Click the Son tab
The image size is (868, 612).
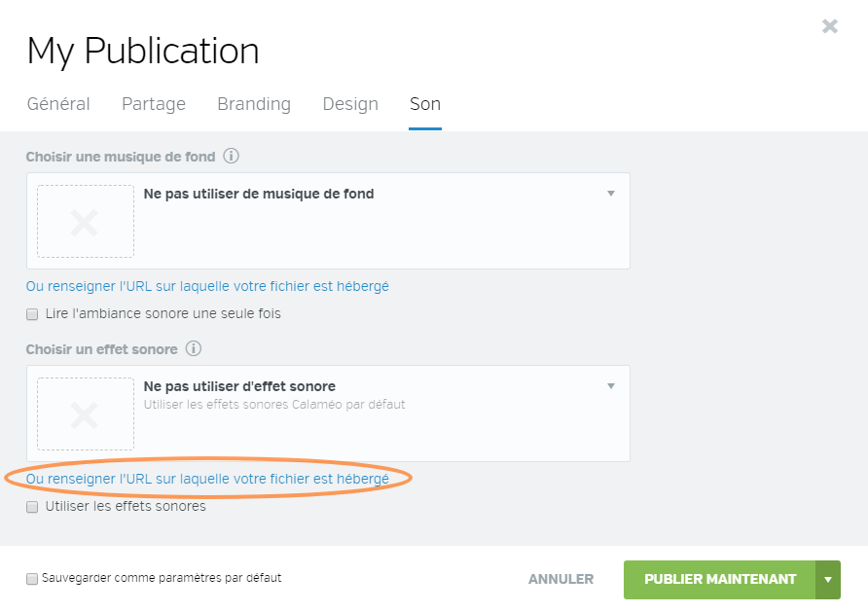click(x=425, y=104)
